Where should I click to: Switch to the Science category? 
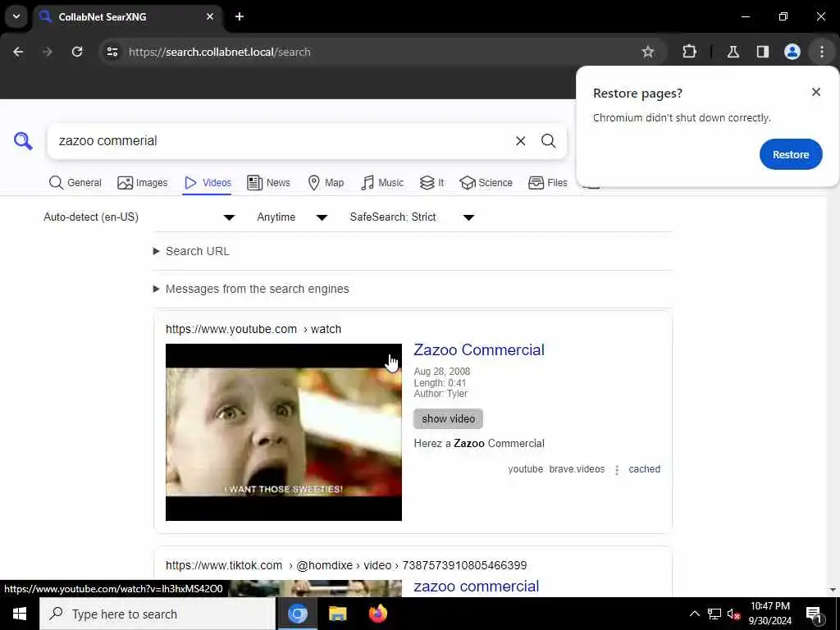pos(486,183)
